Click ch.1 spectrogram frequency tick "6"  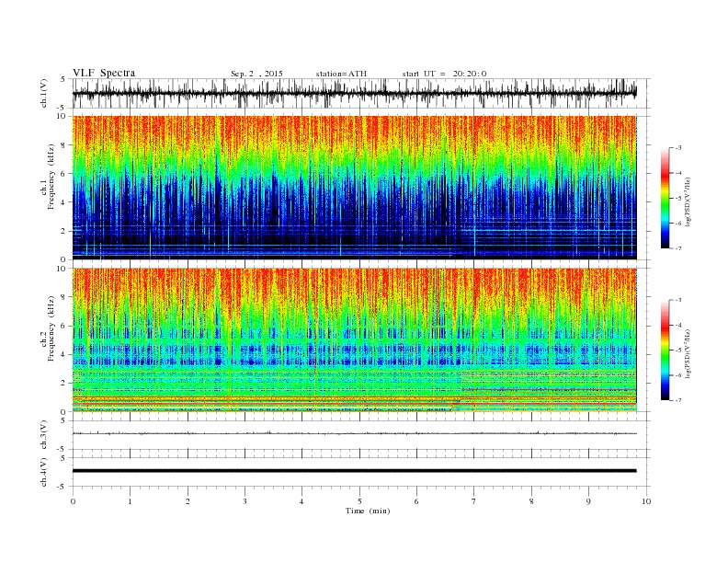pos(63,174)
